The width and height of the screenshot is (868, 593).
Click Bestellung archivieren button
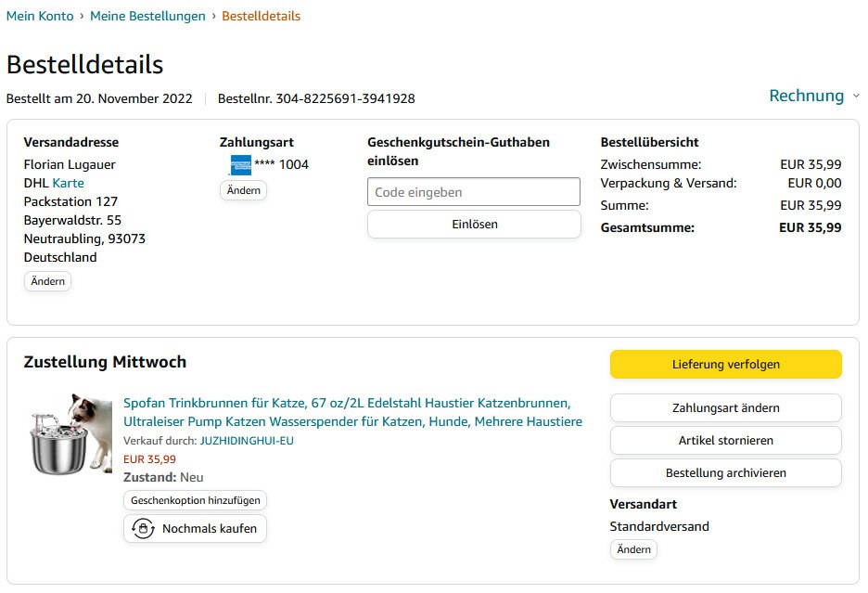tap(726, 472)
